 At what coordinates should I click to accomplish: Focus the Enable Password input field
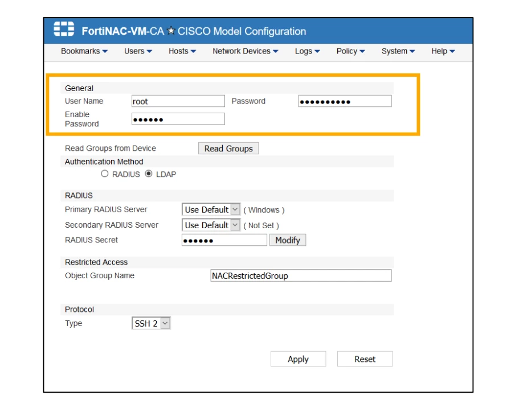[x=178, y=119]
